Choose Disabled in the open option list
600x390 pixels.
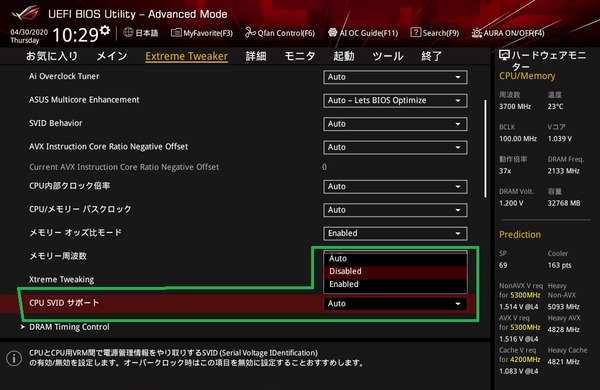tap(395, 271)
